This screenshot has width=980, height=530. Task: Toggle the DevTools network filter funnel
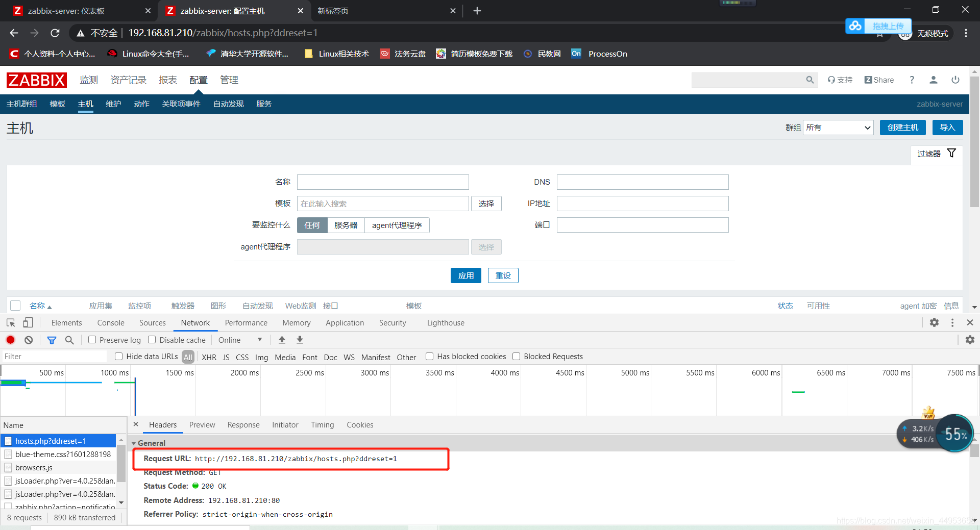pos(52,340)
